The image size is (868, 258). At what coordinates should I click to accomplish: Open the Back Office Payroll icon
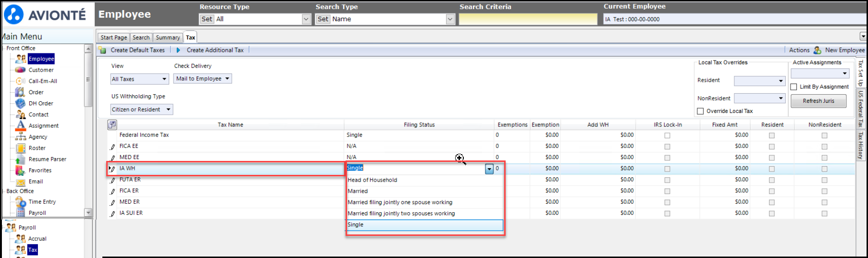20,212
